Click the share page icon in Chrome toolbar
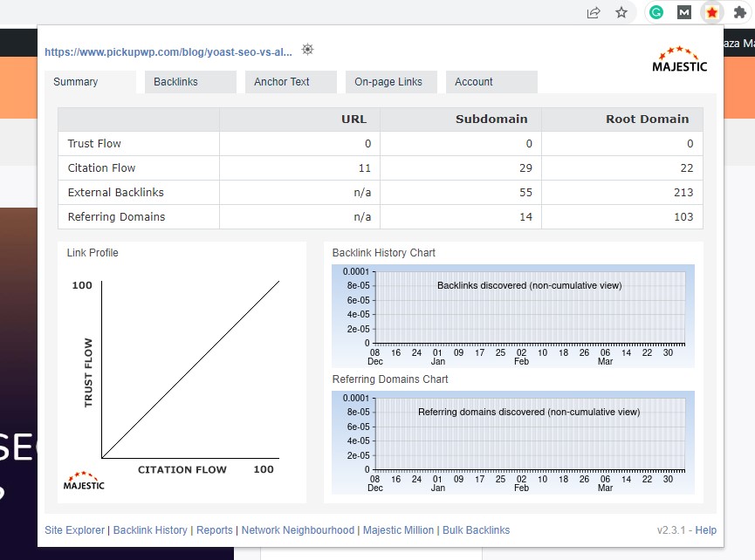 [594, 12]
